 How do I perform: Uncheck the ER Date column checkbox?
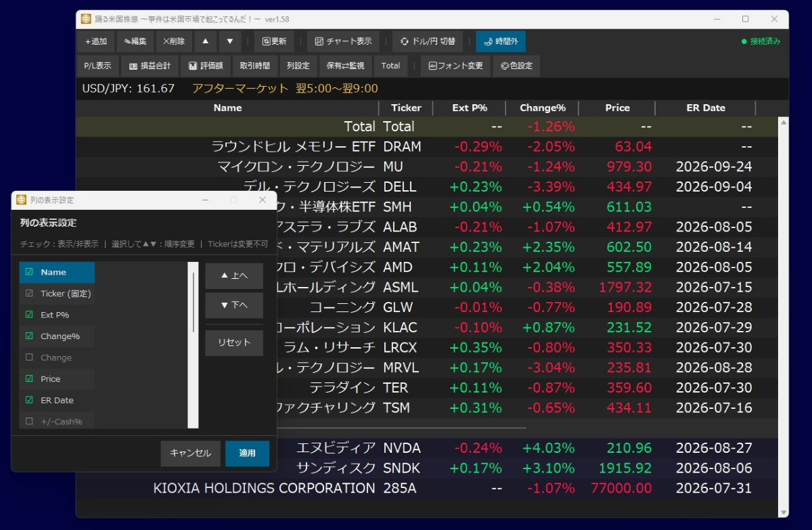29,400
